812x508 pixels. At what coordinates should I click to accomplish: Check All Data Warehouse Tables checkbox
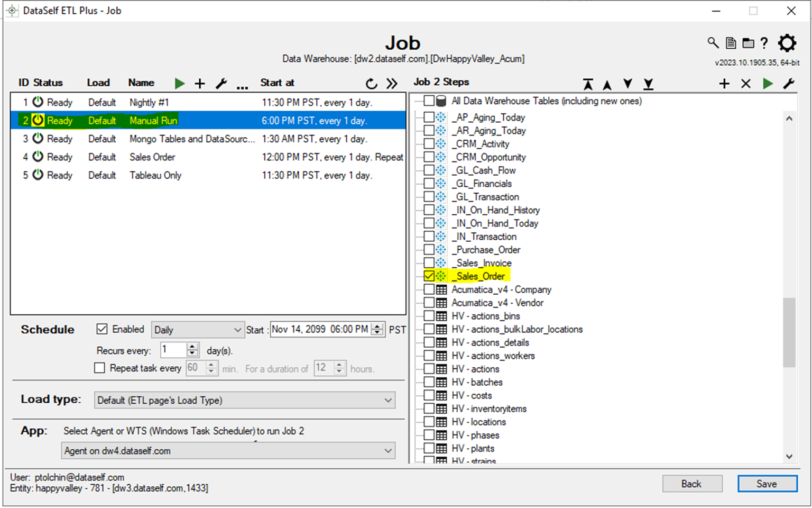pos(429,101)
